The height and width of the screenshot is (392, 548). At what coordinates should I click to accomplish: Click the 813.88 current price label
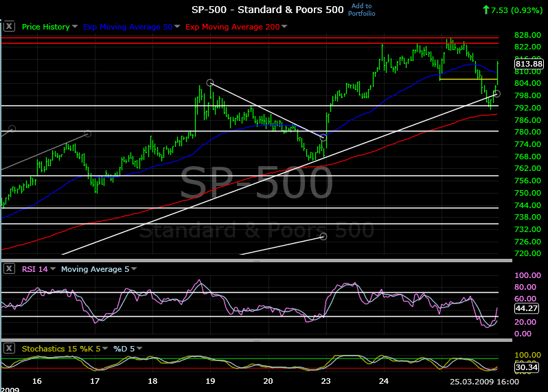point(529,64)
